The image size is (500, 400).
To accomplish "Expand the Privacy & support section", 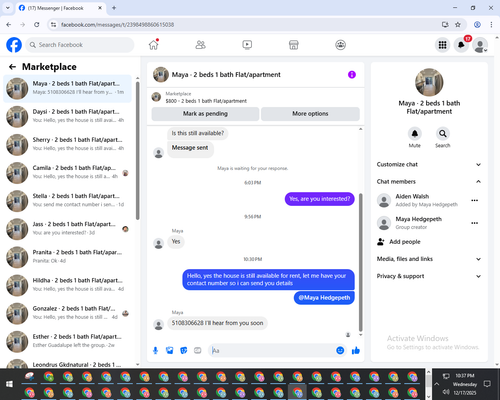I will point(429,276).
